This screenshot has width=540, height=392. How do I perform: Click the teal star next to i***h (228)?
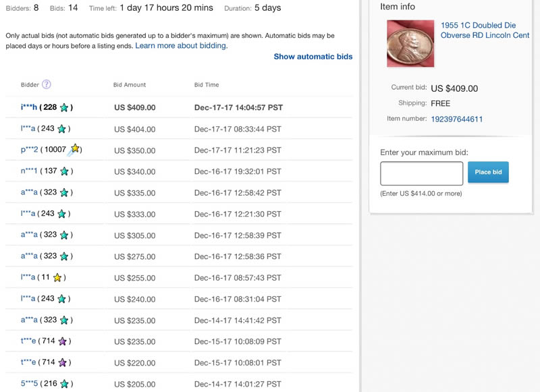pyautogui.click(x=64, y=108)
